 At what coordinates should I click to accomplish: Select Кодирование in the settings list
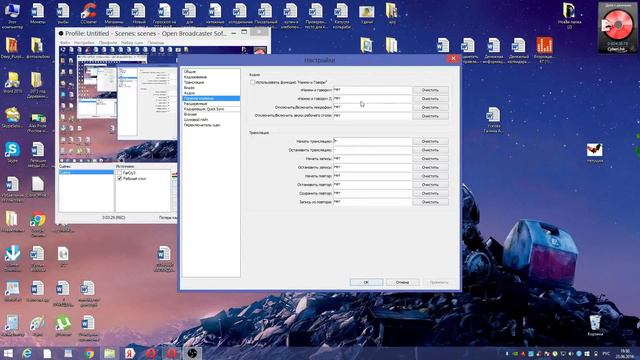click(x=211, y=77)
